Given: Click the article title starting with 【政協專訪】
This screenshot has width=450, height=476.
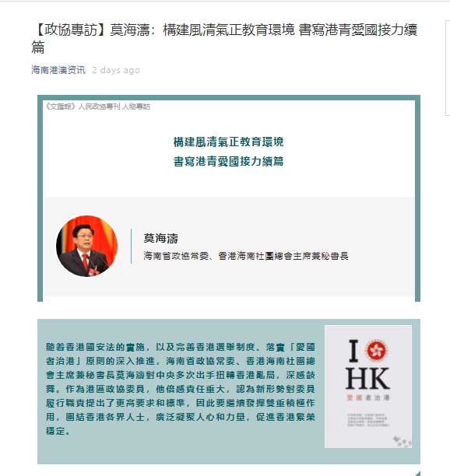Looking at the screenshot, I should (224, 38).
